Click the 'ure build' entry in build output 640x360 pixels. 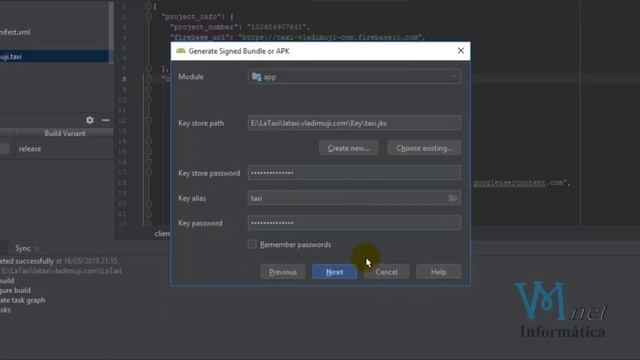click(15, 290)
